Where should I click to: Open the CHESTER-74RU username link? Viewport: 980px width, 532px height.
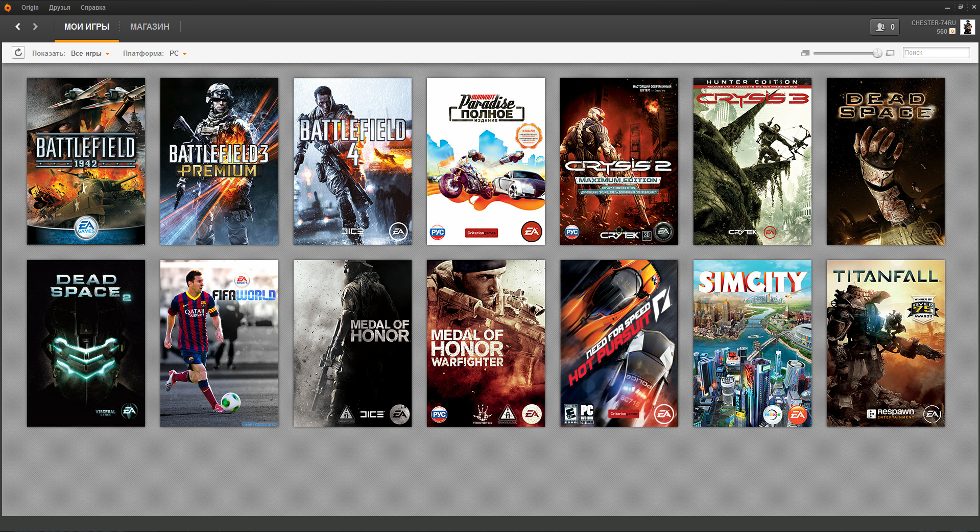tap(933, 23)
